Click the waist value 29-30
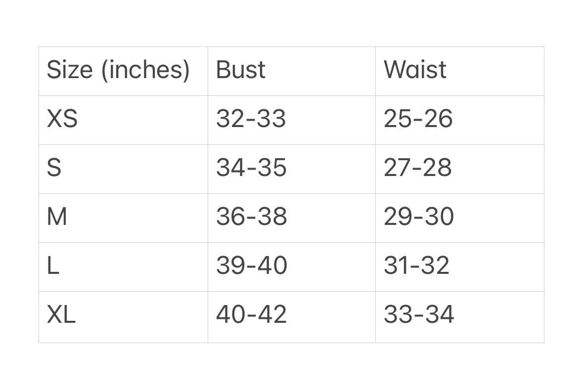Viewport: 583px width, 392px height. point(418,217)
